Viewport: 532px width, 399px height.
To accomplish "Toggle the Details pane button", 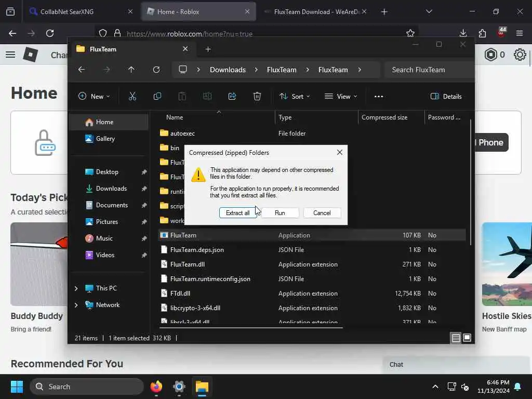I will pyautogui.click(x=446, y=96).
